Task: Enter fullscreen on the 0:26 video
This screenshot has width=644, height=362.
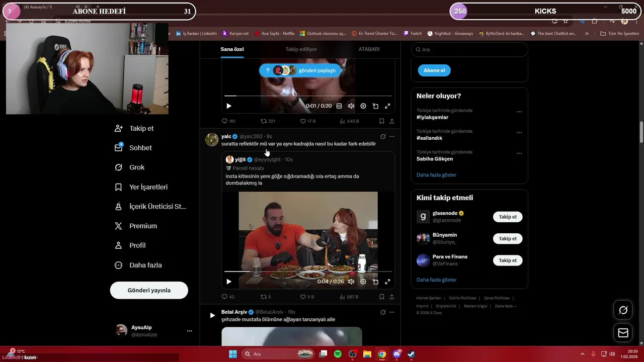Action: [x=387, y=282]
